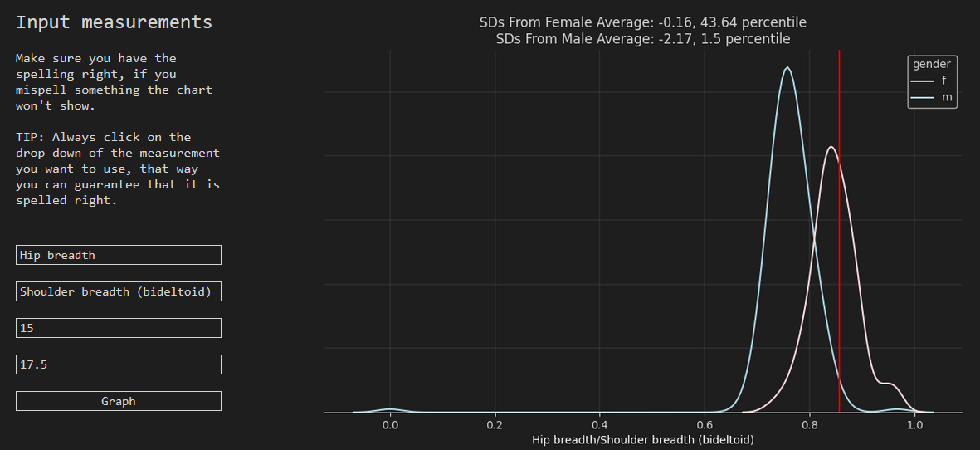This screenshot has width=980, height=450.
Task: Open the Hip breadth measurement dropdown
Action: pyautogui.click(x=118, y=255)
